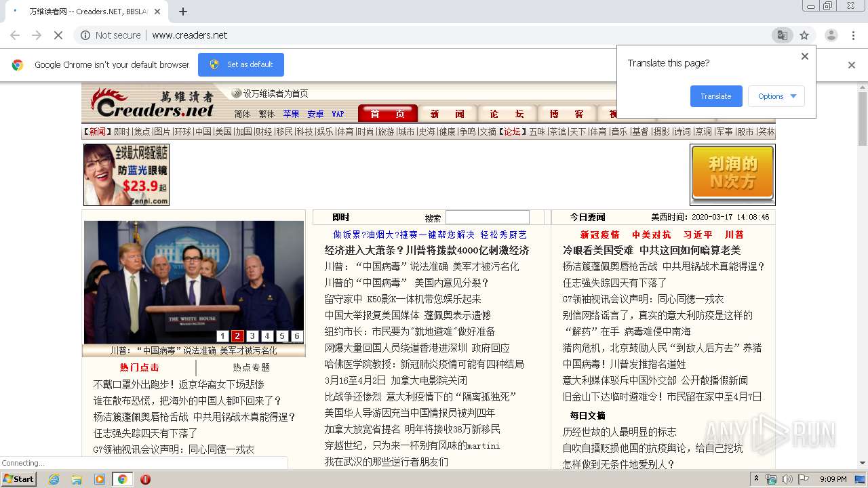Viewport: 868px width, 488px height.
Task: Close the Translate this page popup
Action: pyautogui.click(x=805, y=56)
